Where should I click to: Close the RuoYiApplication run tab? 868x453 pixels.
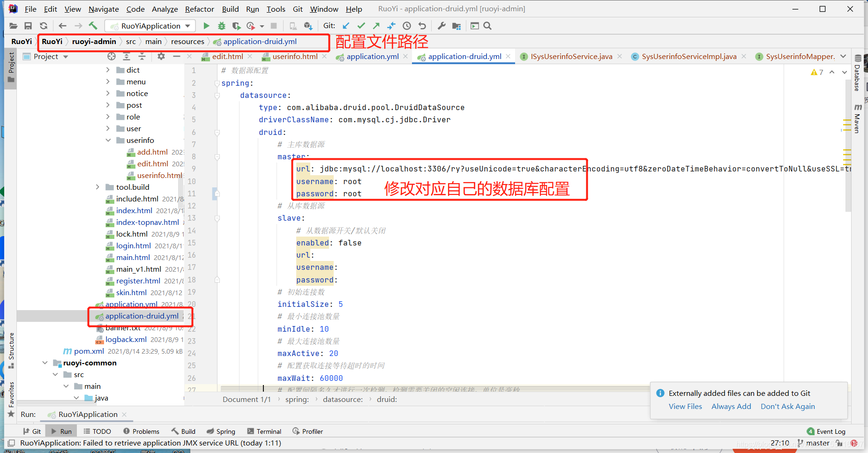tap(124, 414)
